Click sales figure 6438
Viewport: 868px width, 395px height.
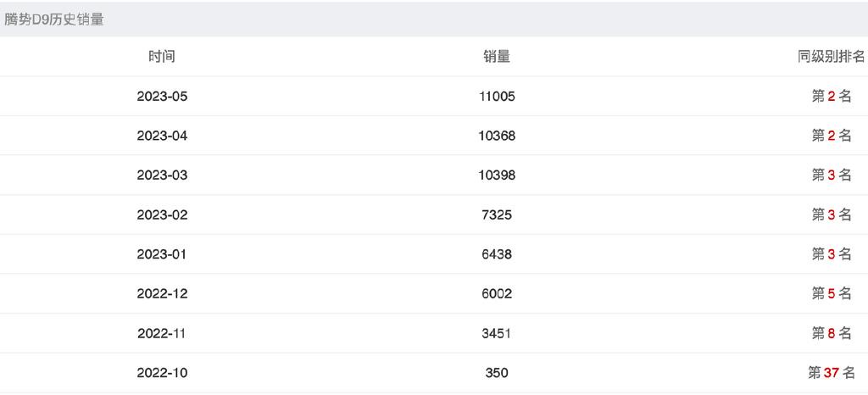497,254
